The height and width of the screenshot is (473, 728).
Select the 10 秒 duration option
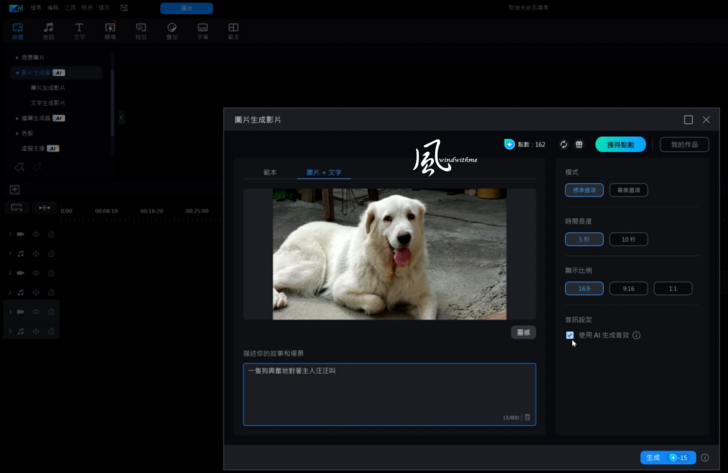coord(628,239)
